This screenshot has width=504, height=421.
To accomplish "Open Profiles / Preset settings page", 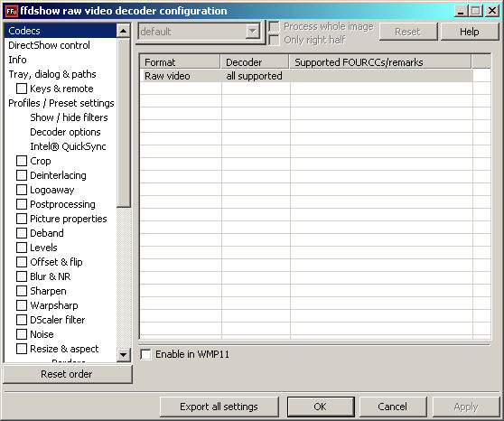I will pyautogui.click(x=61, y=103).
